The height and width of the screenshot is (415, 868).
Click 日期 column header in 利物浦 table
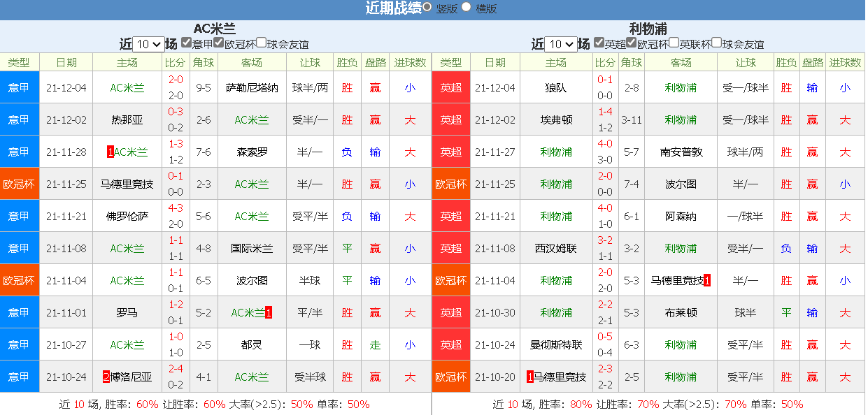click(495, 62)
